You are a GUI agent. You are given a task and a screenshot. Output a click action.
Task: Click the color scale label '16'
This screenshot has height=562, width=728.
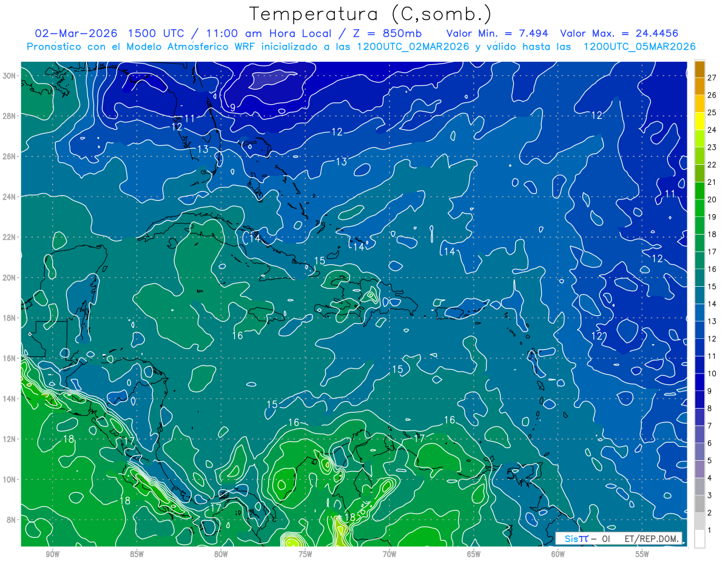coord(712,269)
